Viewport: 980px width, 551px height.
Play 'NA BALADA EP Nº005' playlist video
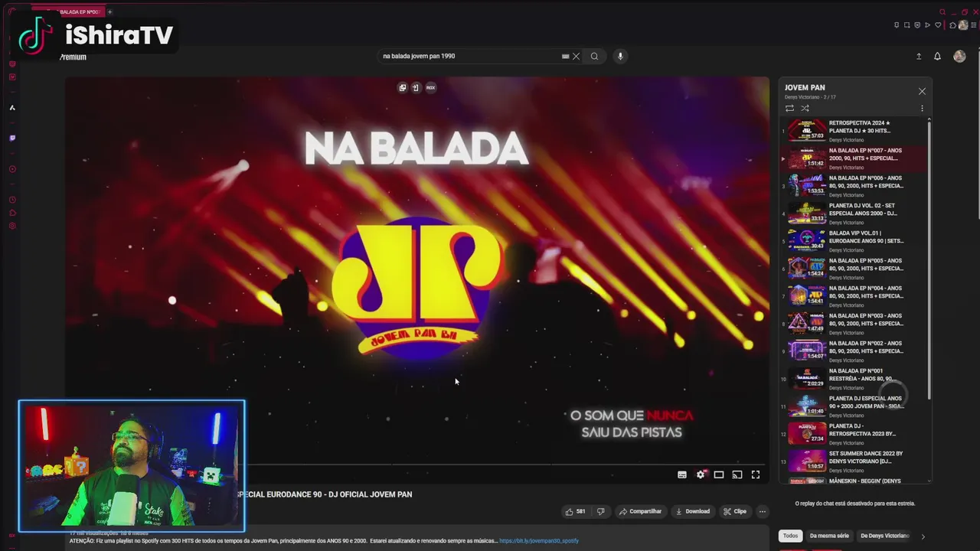(853, 268)
